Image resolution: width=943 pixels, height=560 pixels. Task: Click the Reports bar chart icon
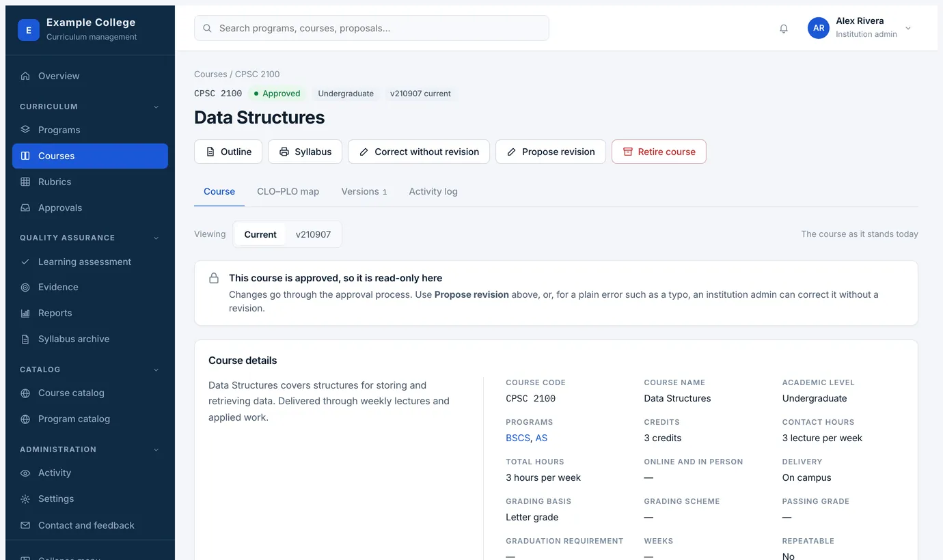click(25, 313)
